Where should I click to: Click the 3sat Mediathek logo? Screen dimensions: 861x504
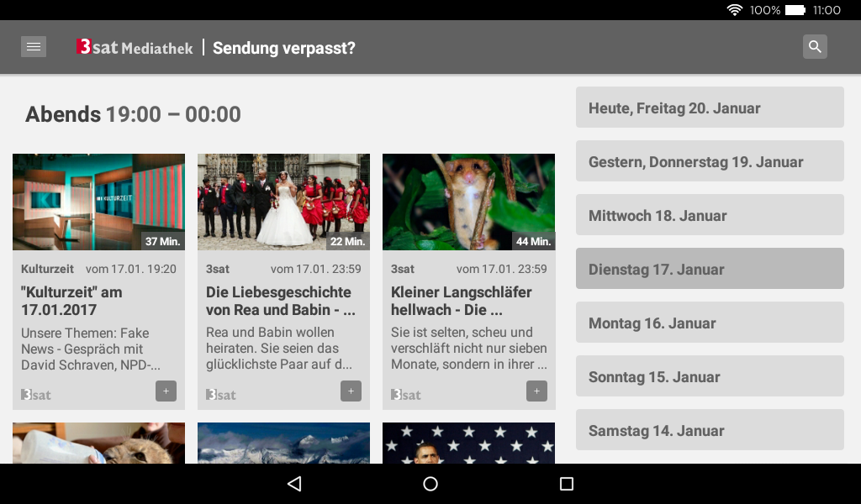point(135,48)
